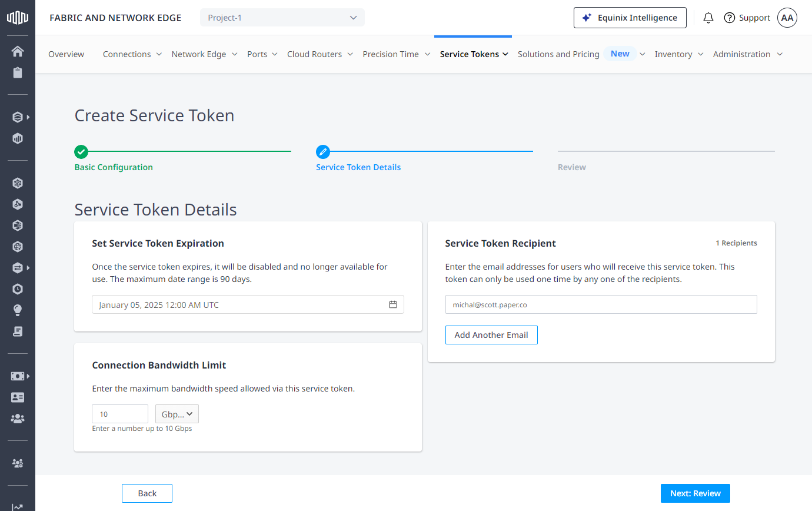
Task: Open the users-with-gear sidebar icon
Action: click(18, 463)
